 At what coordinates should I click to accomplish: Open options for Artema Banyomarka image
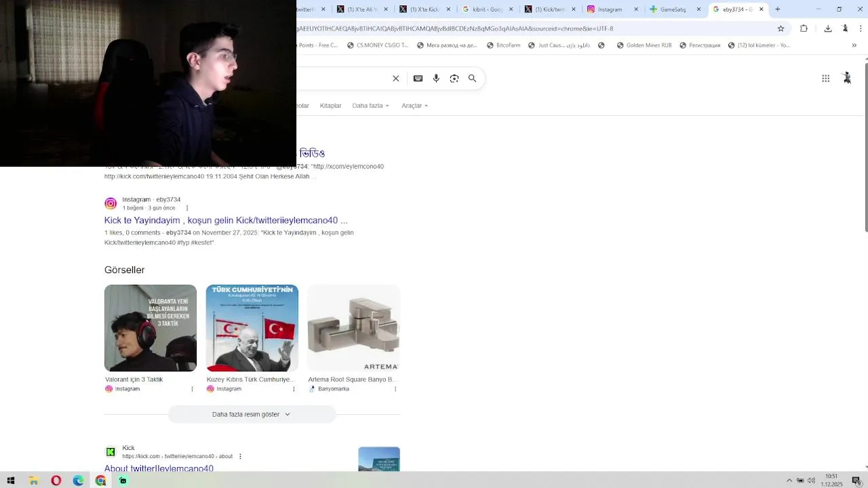(x=395, y=389)
